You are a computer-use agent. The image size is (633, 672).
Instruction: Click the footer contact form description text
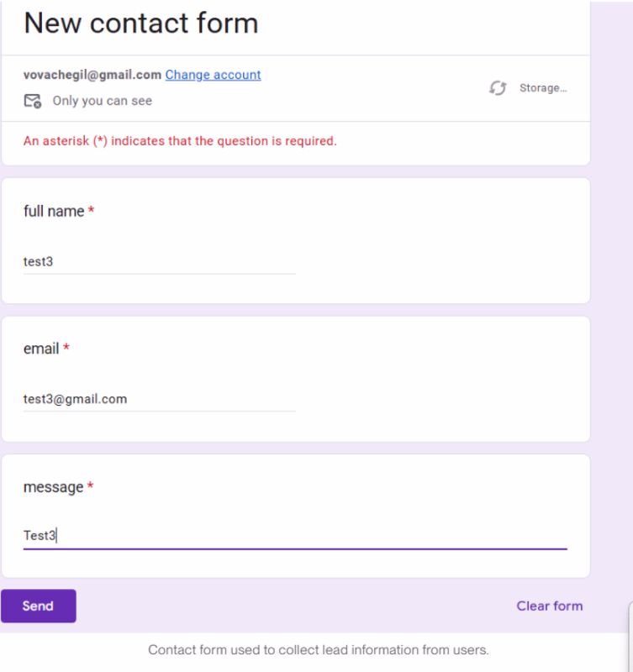(x=318, y=649)
